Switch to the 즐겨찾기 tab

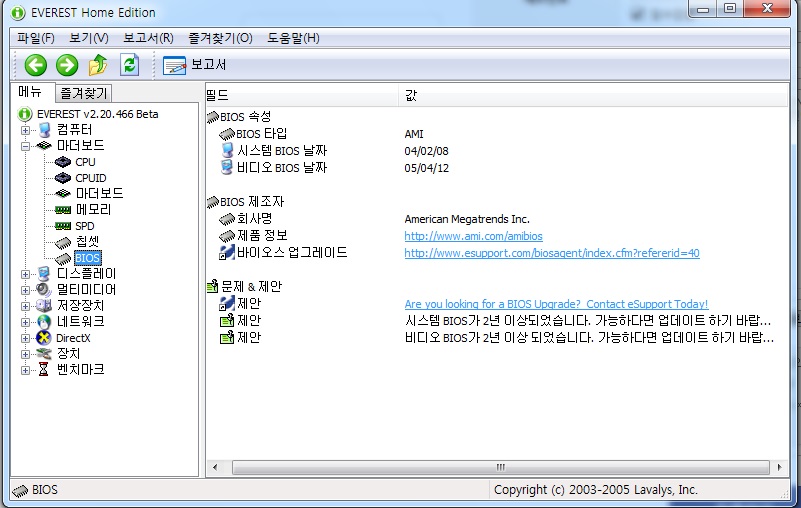pyautogui.click(x=83, y=93)
